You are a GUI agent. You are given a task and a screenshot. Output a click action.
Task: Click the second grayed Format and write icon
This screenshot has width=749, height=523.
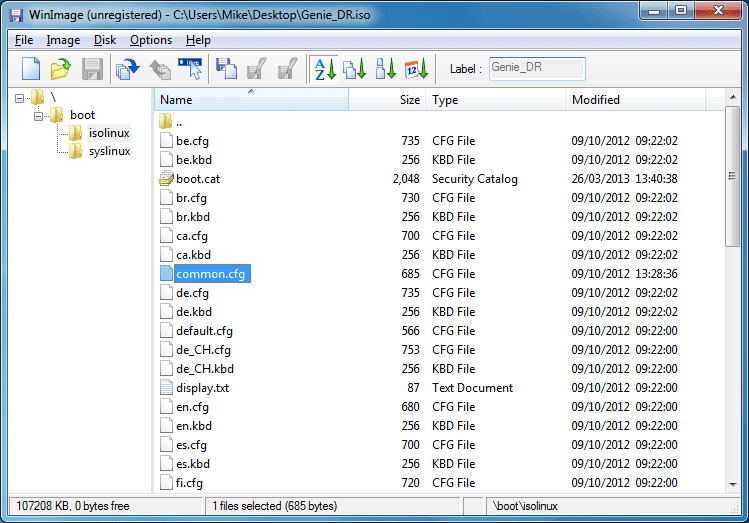coord(288,69)
